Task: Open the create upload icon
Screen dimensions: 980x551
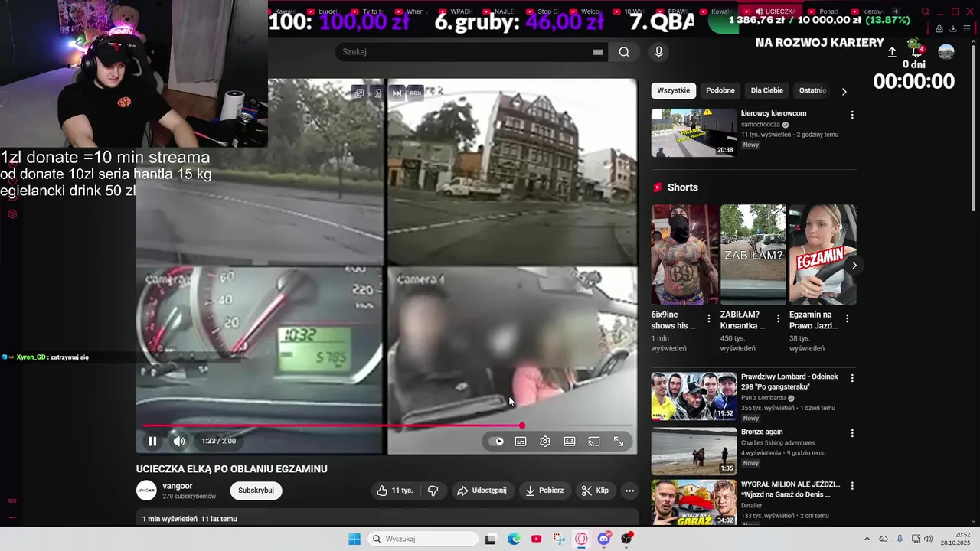Action: [892, 52]
